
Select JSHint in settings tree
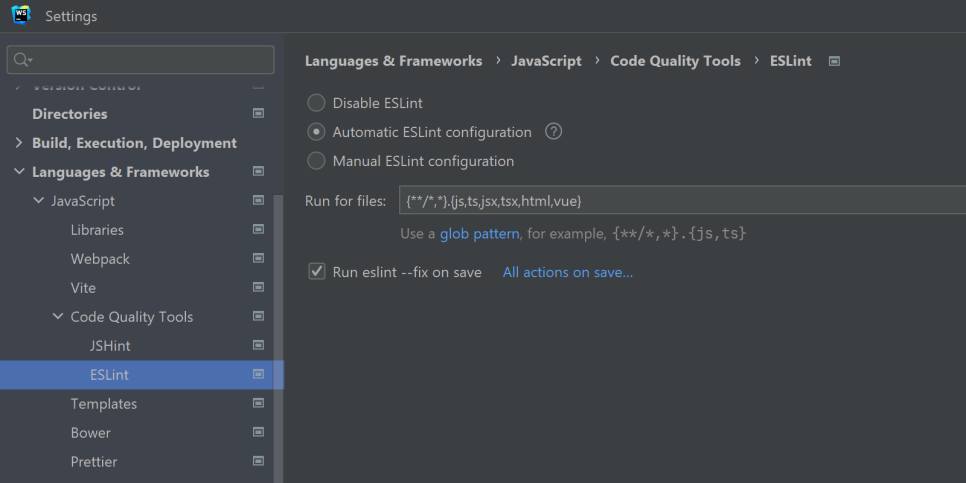tap(110, 346)
